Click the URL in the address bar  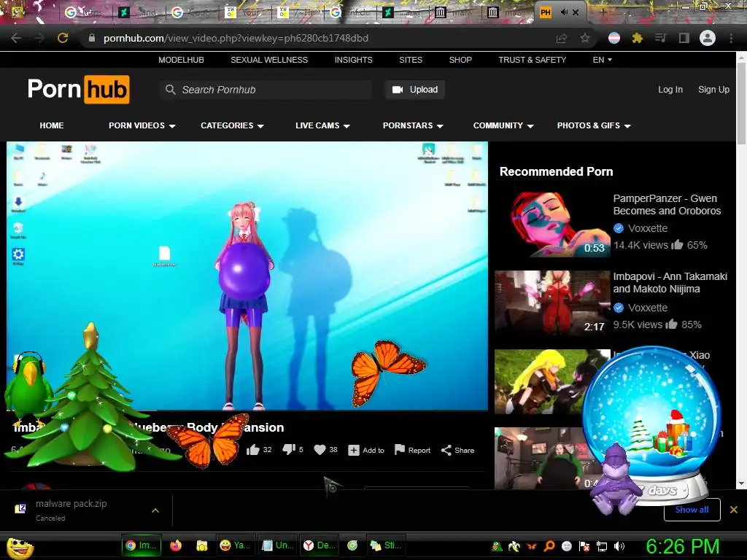point(236,38)
